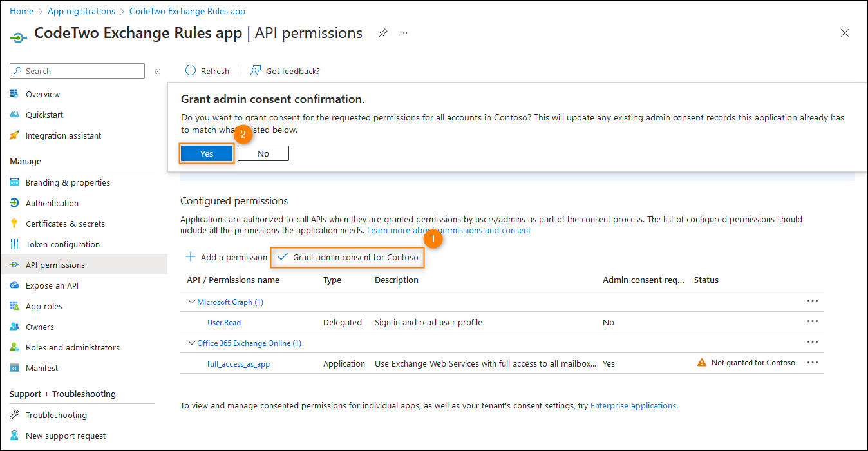Click the Quickstart cloud icon
Screen dimensions: 868x451
tap(14, 115)
